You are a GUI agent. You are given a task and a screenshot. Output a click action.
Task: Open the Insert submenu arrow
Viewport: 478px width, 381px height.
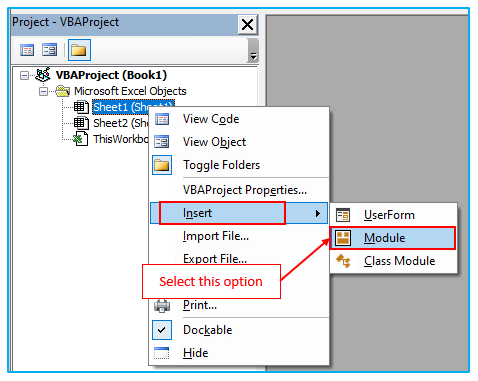[318, 213]
